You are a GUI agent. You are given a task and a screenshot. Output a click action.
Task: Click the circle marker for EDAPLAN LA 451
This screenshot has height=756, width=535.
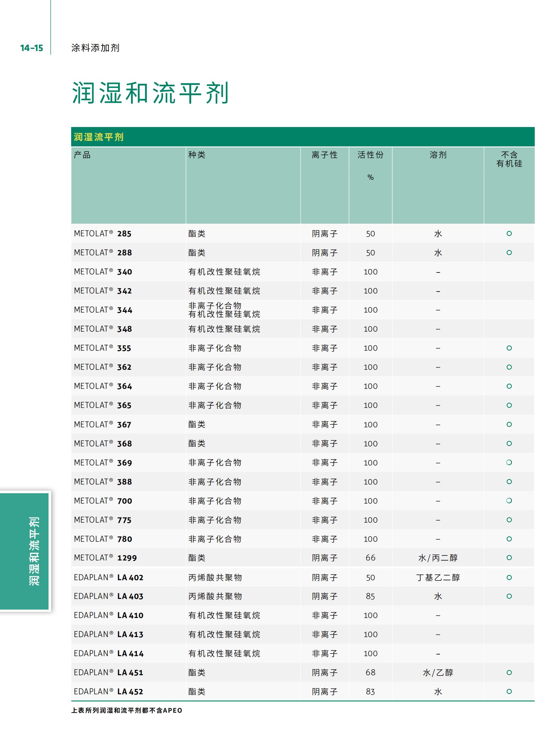coord(509,672)
